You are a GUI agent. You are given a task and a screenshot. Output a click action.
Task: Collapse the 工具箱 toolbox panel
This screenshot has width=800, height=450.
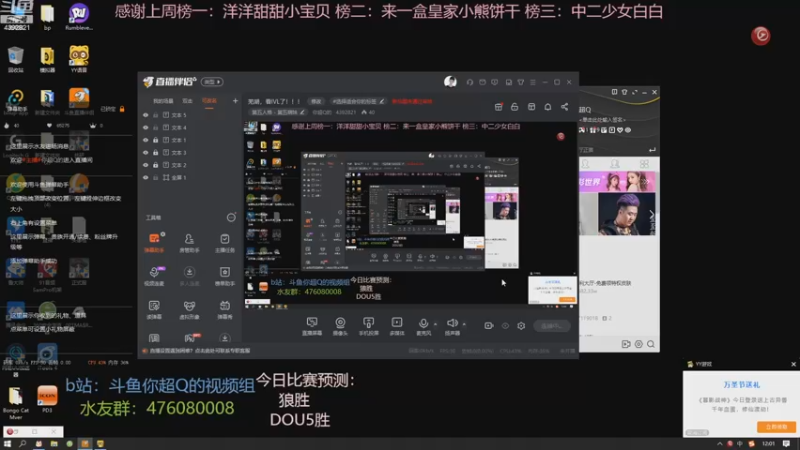click(231, 217)
